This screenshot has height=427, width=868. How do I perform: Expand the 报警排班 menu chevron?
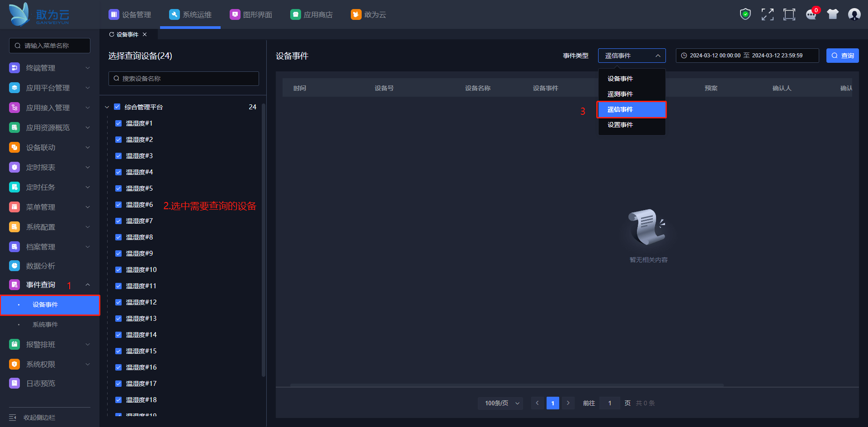pos(88,344)
